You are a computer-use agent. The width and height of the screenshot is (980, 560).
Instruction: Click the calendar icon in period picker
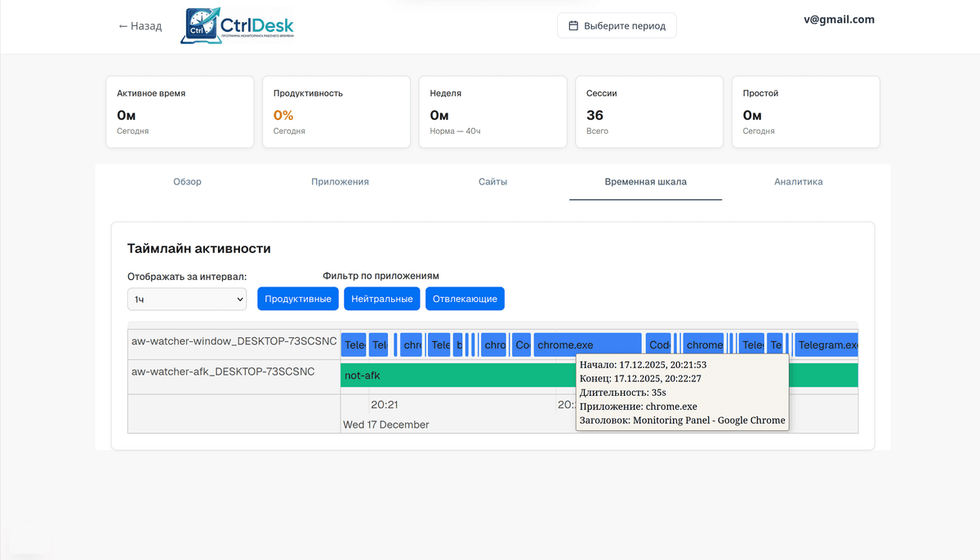point(573,26)
